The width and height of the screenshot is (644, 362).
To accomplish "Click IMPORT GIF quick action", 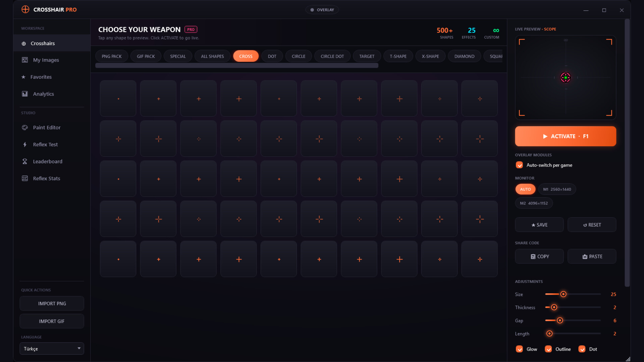I will [52, 321].
